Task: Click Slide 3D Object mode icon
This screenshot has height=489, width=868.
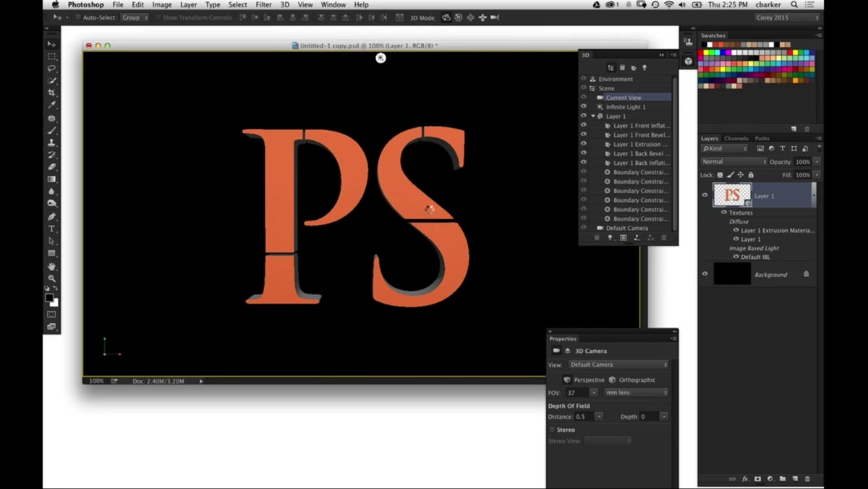Action: [x=482, y=17]
